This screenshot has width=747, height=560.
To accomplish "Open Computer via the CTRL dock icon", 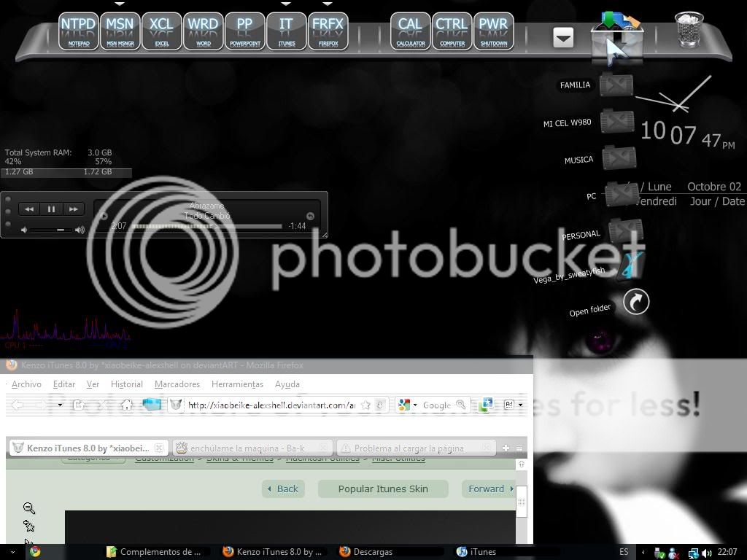I will 452,31.
